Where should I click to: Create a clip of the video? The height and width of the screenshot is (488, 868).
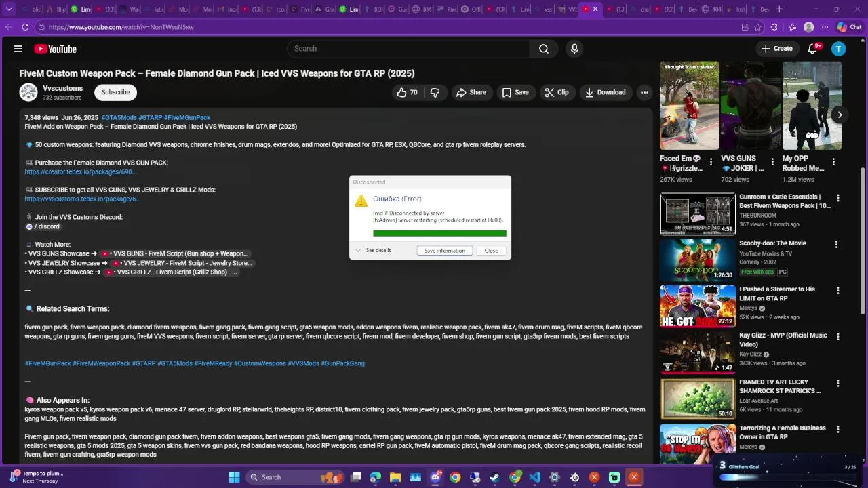(557, 92)
